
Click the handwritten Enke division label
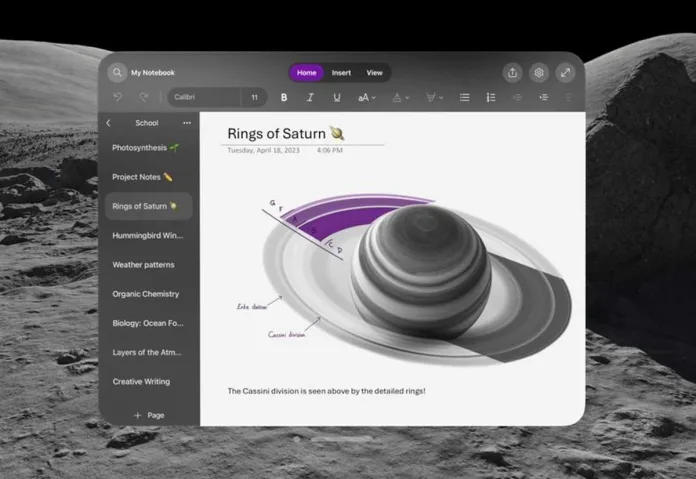(x=252, y=306)
